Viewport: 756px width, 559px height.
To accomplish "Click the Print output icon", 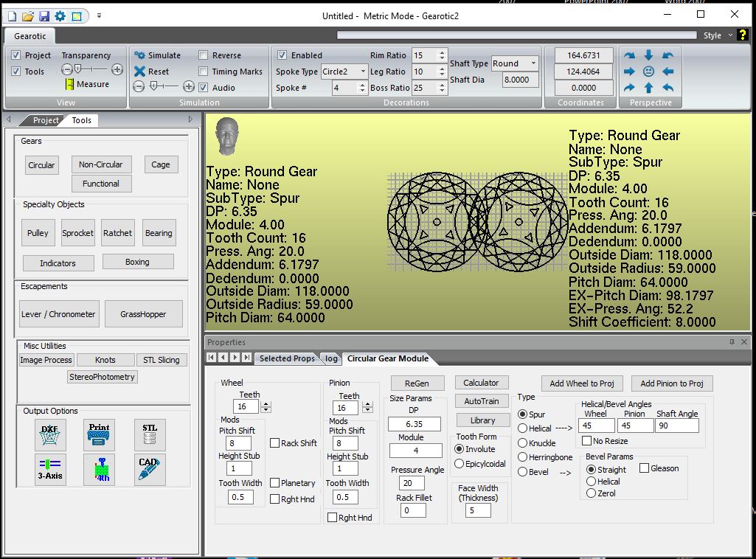I will (x=99, y=434).
